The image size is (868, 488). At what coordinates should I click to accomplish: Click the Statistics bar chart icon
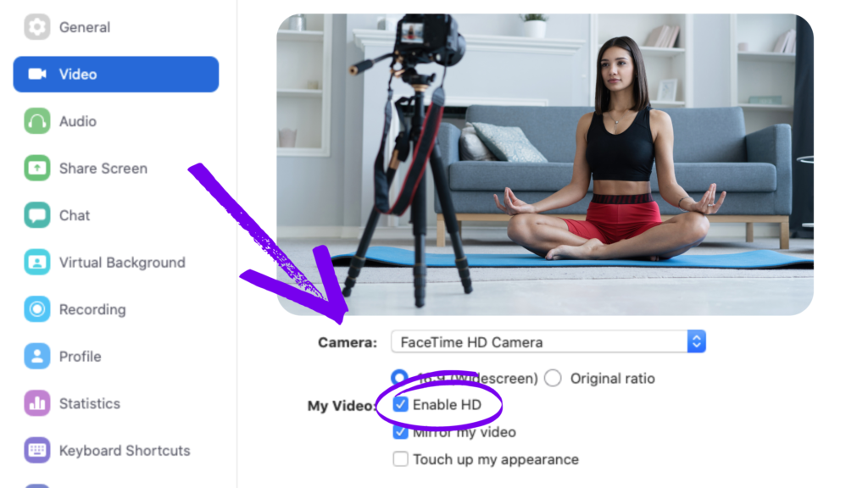(37, 402)
